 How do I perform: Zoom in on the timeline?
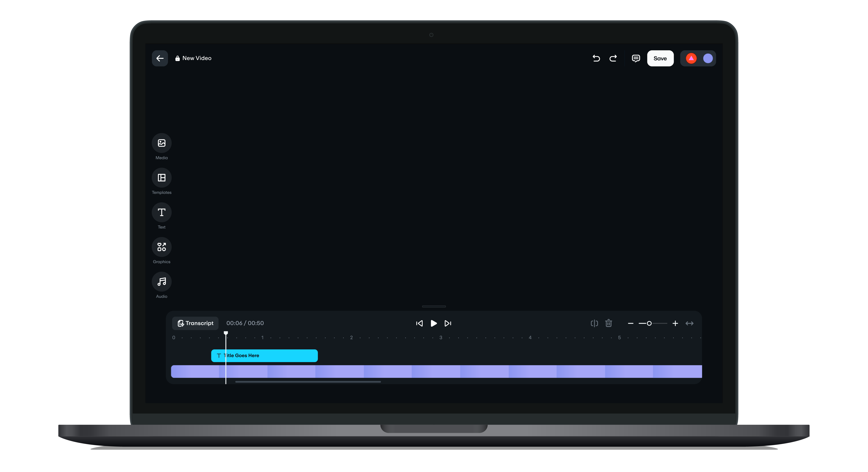675,323
